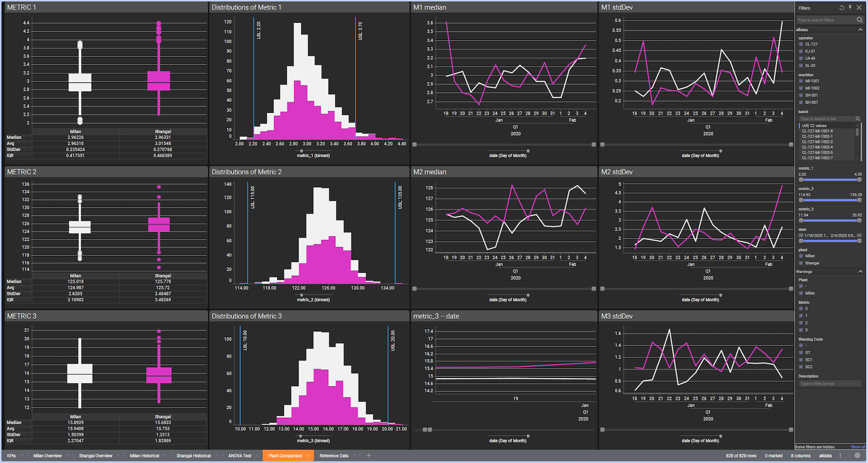Open M3 stdDev date axis selector

pos(700,441)
